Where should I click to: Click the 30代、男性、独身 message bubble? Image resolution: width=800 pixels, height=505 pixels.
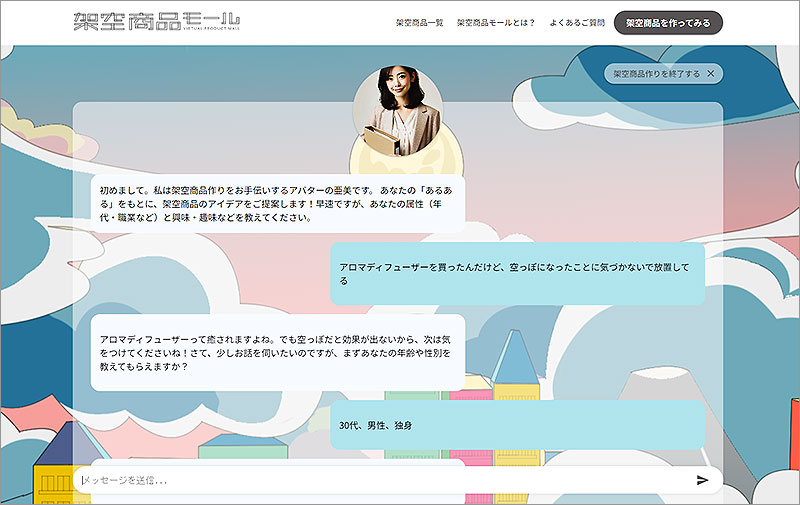517,425
